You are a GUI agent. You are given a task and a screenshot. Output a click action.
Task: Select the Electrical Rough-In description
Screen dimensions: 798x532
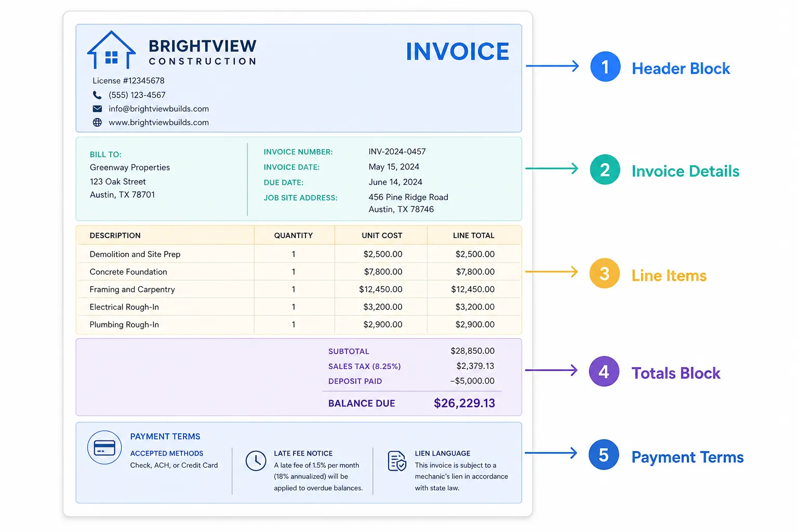pos(124,307)
